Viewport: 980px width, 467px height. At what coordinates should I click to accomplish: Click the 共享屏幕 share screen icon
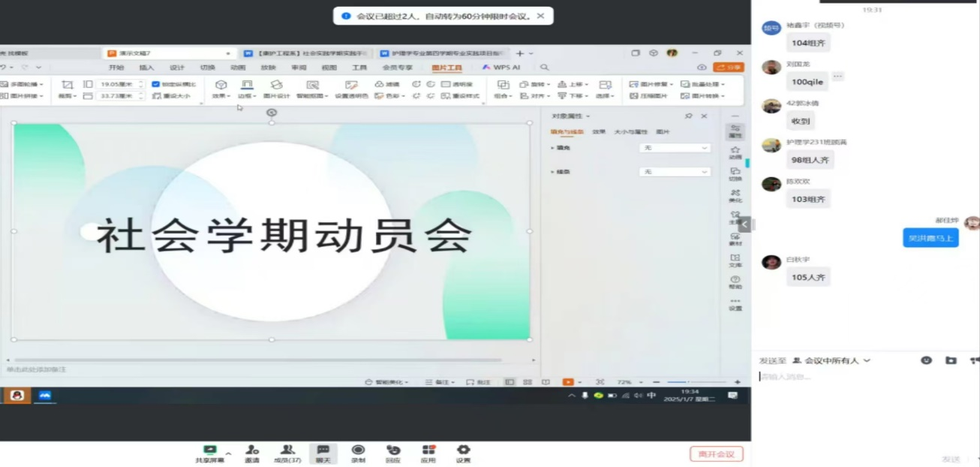[209, 450]
